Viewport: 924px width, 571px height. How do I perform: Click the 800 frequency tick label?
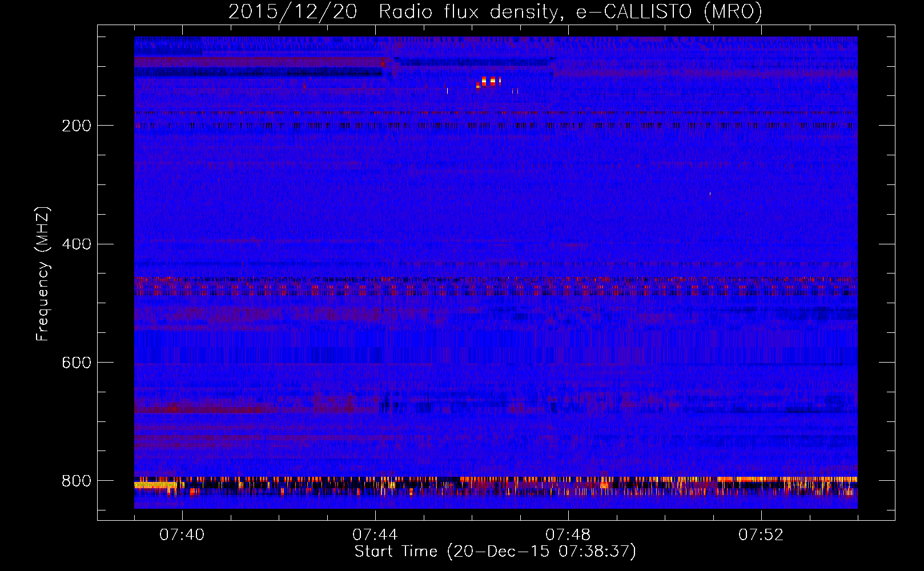pos(77,481)
